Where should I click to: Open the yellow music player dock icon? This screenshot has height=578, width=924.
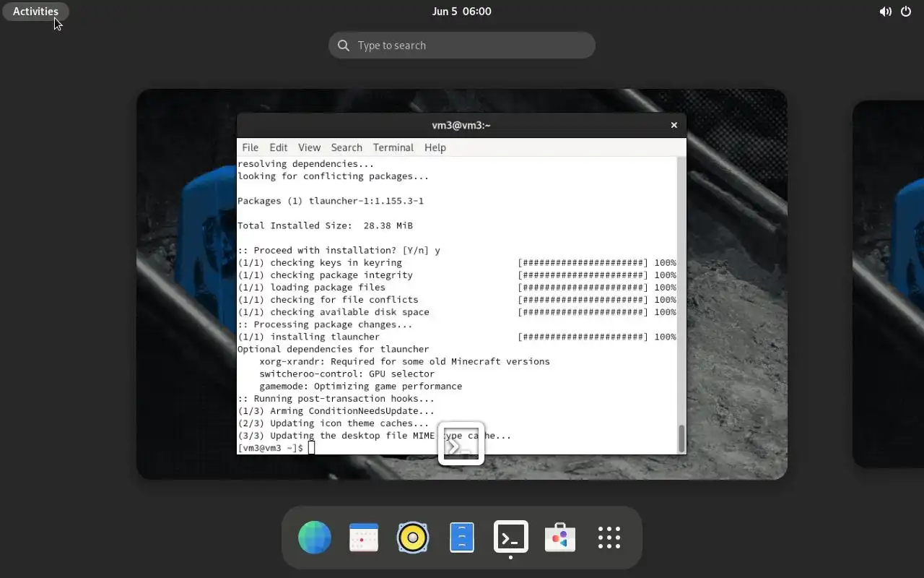tap(413, 538)
